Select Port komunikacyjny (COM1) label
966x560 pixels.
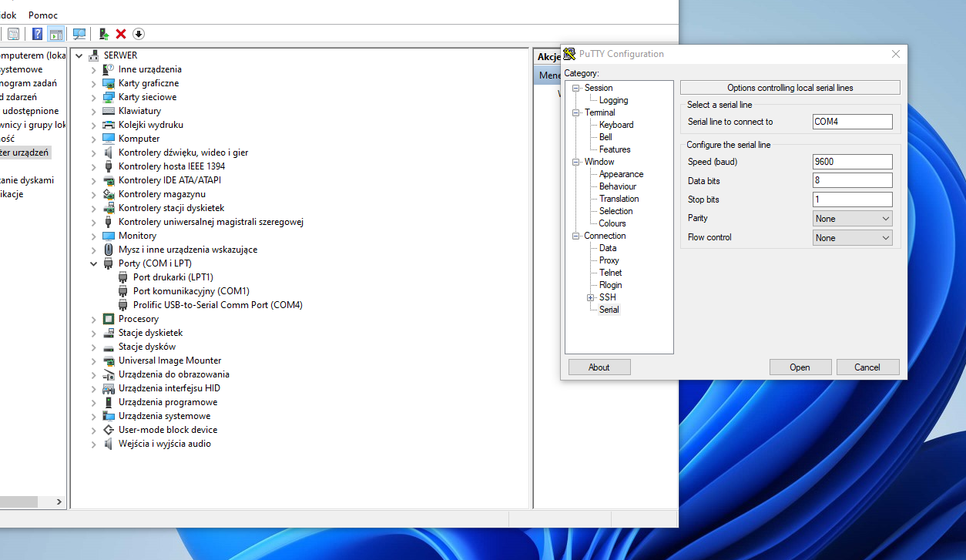(x=191, y=291)
